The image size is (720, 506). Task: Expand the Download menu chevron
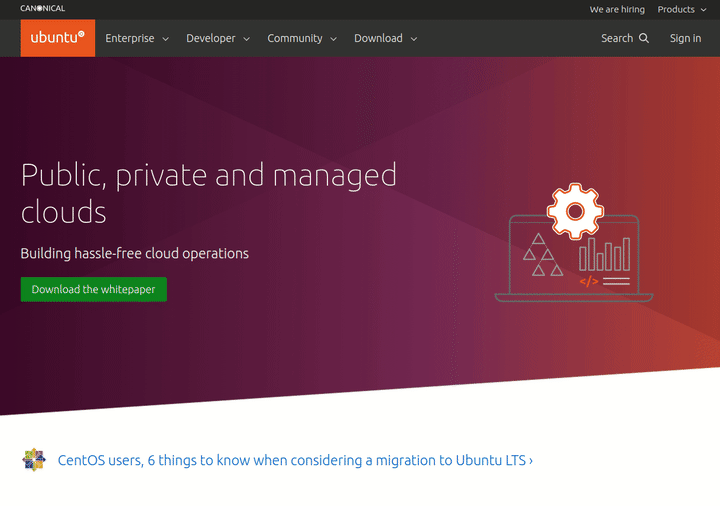click(x=414, y=39)
